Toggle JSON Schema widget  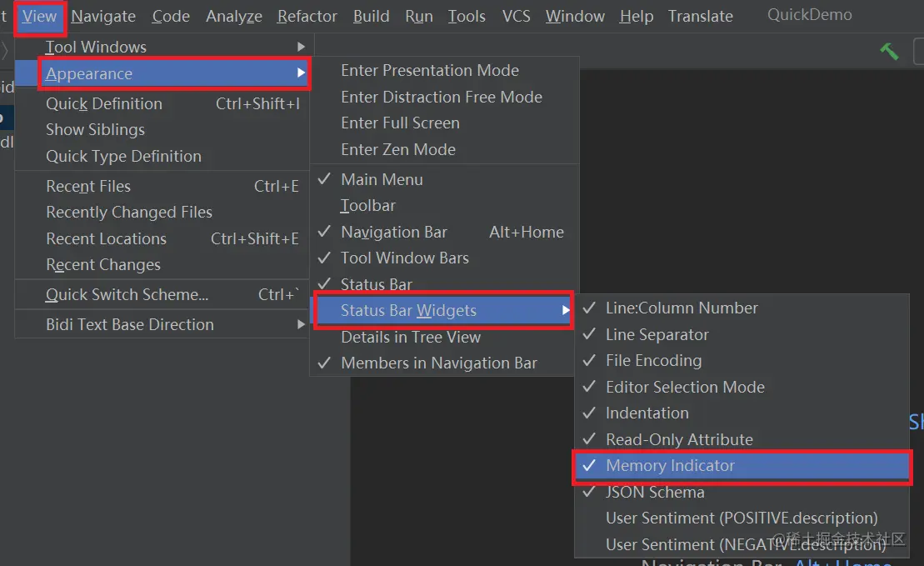click(655, 492)
